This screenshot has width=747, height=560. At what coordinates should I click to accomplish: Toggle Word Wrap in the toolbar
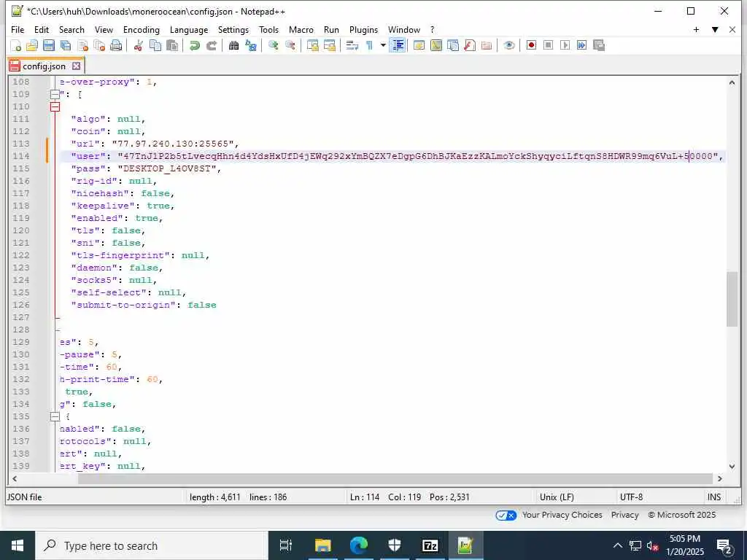352,45
